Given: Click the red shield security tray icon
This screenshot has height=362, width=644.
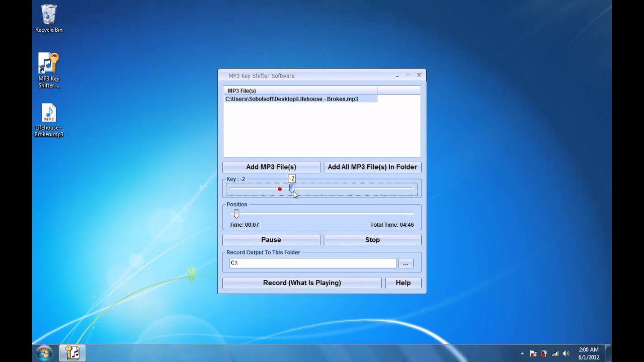Looking at the screenshot, I should point(544,353).
